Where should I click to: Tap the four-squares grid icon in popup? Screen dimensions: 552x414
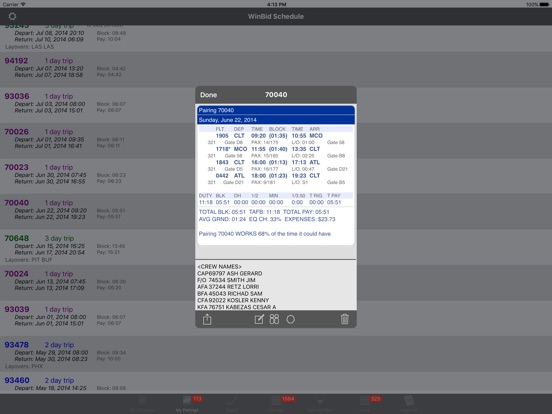point(274,319)
